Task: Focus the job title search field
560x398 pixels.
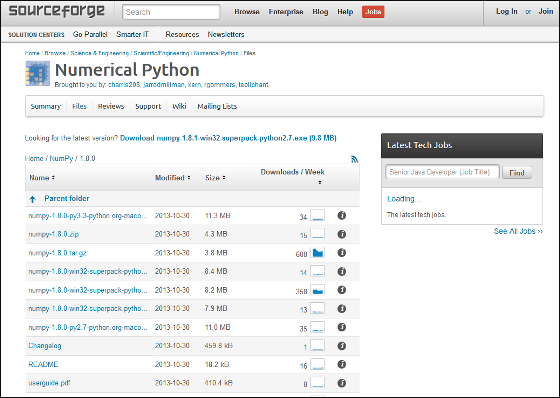Action: [x=442, y=172]
